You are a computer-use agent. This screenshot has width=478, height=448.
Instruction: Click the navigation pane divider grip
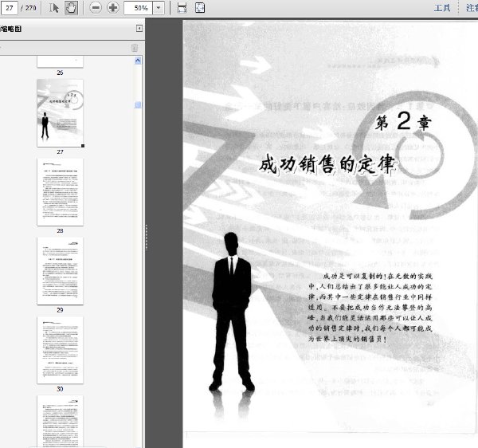tap(147, 238)
